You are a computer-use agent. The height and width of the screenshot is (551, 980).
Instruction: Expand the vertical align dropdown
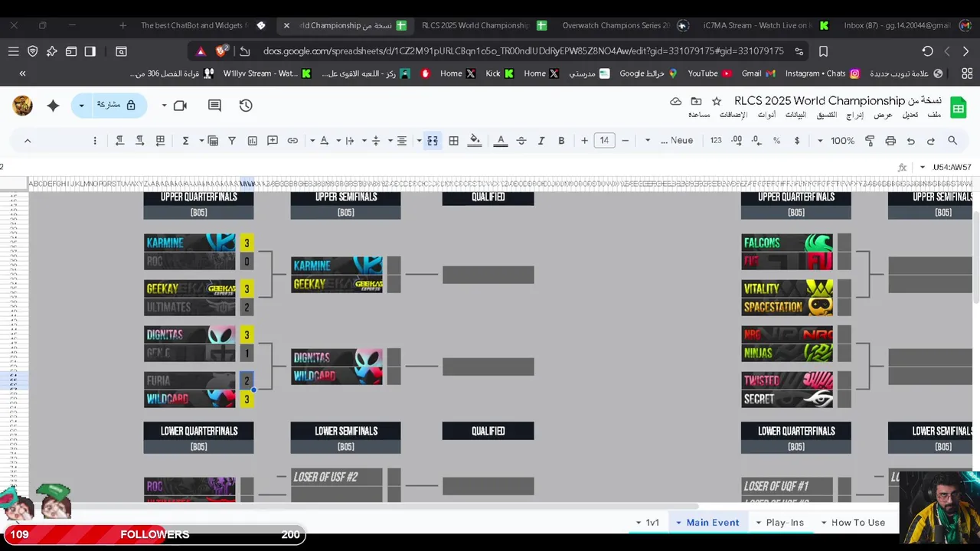[x=363, y=141]
